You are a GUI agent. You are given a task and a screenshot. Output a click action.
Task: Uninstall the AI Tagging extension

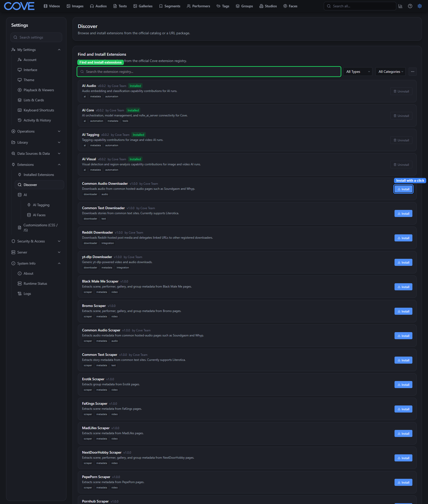click(401, 140)
